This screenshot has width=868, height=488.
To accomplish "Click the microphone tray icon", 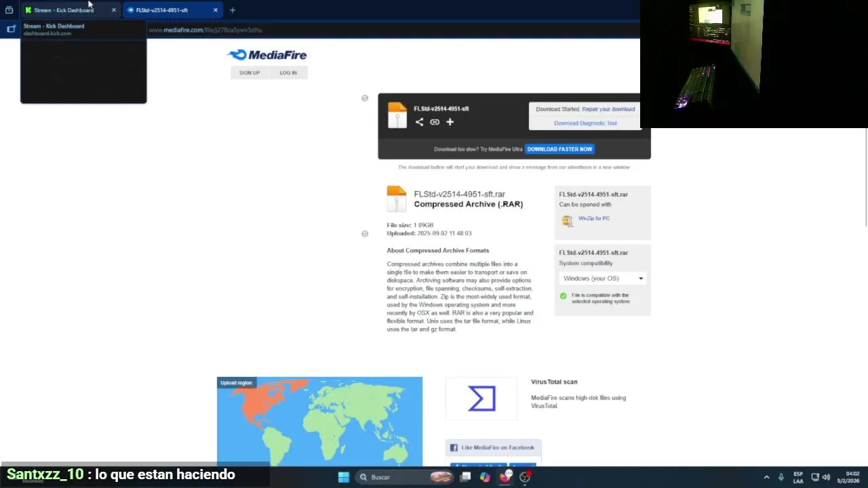I will pos(781,477).
